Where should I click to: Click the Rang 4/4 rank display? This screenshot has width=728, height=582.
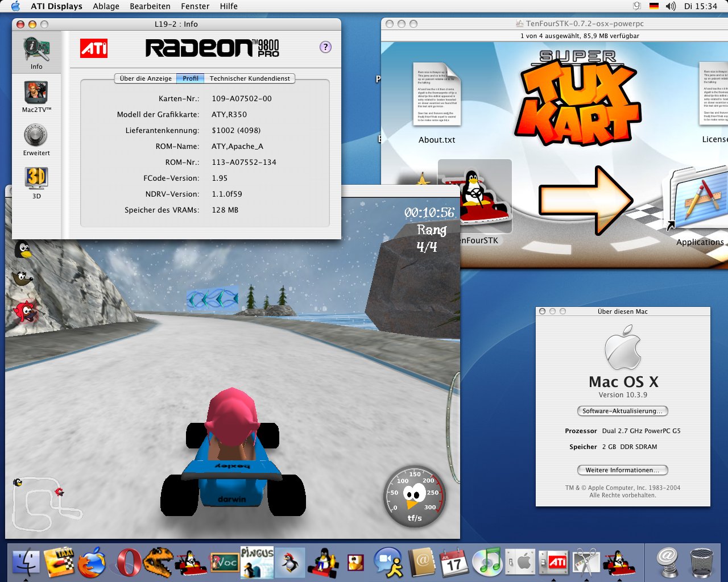(x=431, y=238)
